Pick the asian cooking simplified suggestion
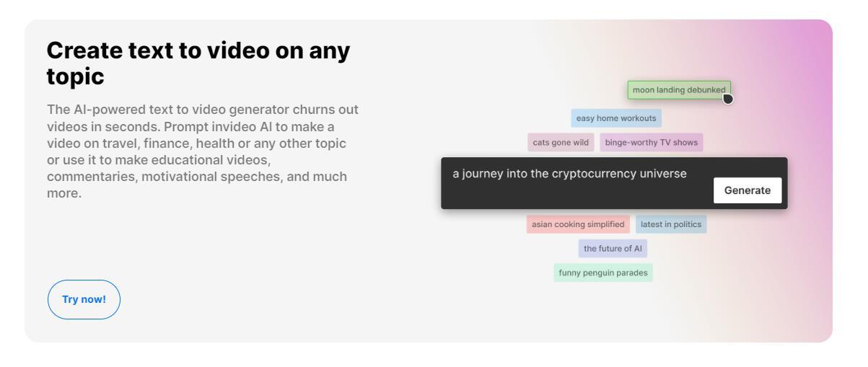The image size is (868, 367). click(x=578, y=224)
